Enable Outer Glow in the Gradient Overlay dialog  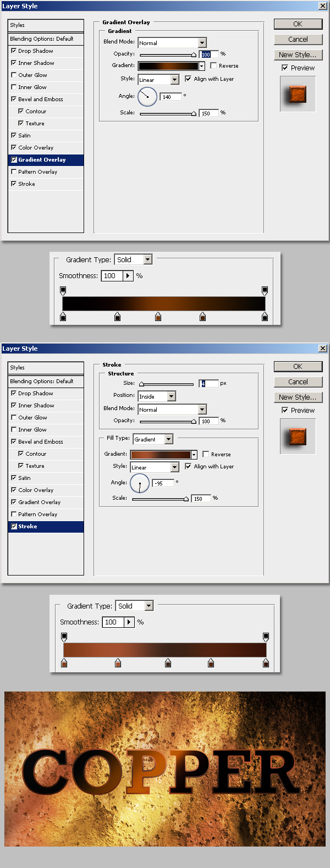pos(14,75)
